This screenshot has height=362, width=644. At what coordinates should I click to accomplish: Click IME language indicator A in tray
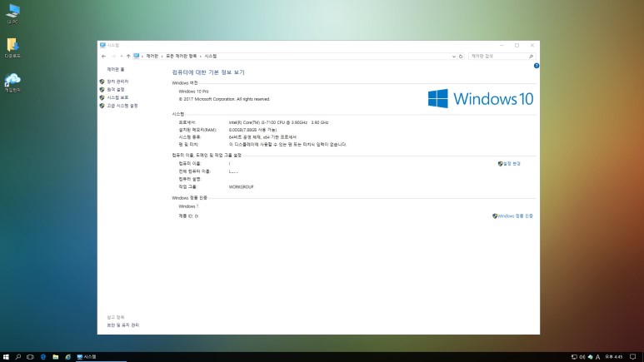597,357
